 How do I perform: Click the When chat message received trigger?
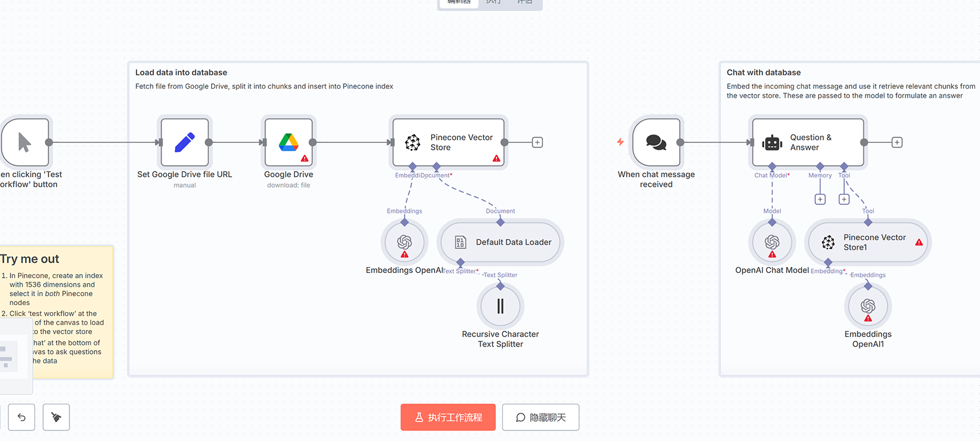coord(656,142)
